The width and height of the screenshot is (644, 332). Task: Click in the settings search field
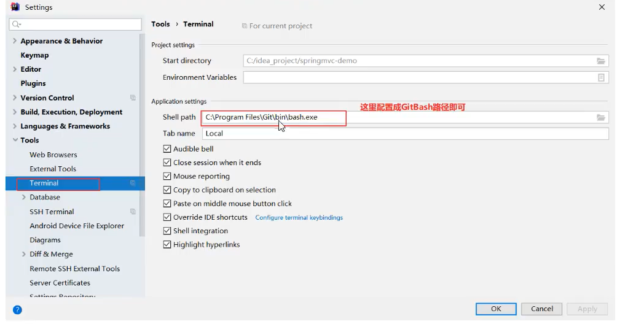pos(75,24)
